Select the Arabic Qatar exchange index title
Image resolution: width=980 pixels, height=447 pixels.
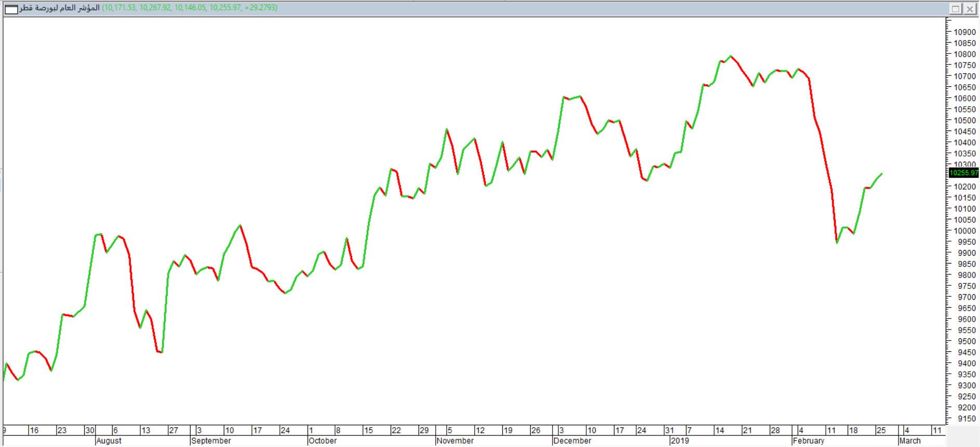pos(59,8)
